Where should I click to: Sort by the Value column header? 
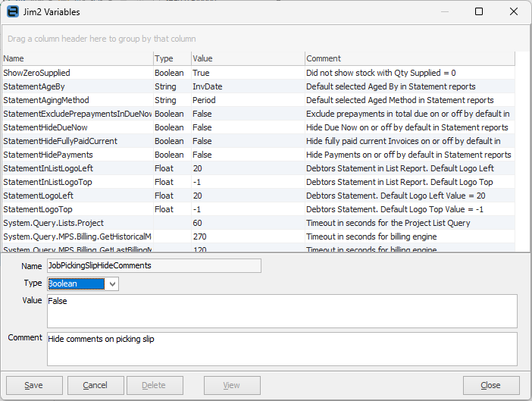(x=246, y=58)
